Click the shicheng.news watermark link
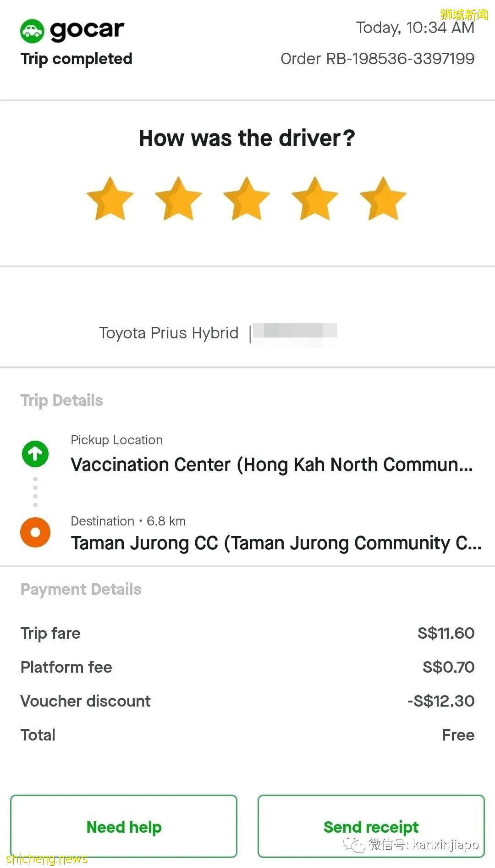 pyautogui.click(x=46, y=858)
